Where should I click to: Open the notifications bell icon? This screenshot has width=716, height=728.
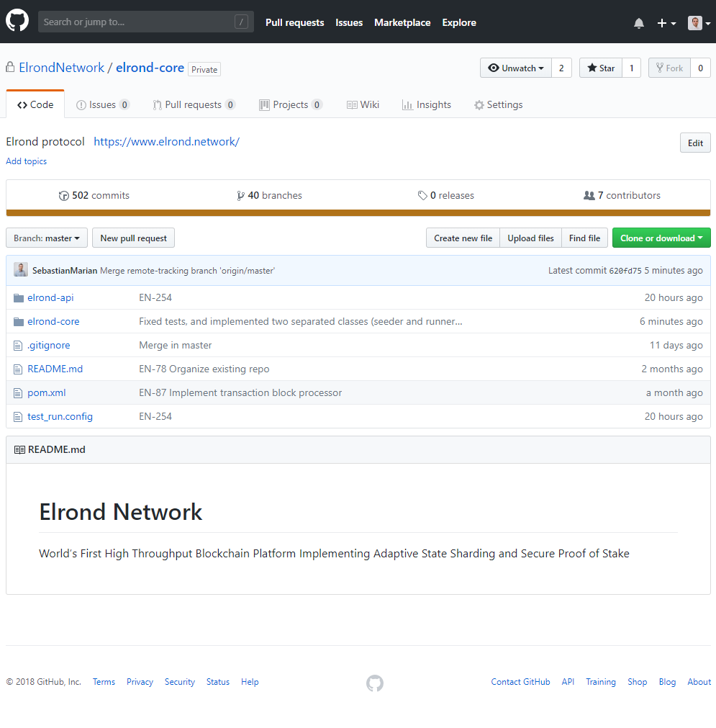point(639,23)
